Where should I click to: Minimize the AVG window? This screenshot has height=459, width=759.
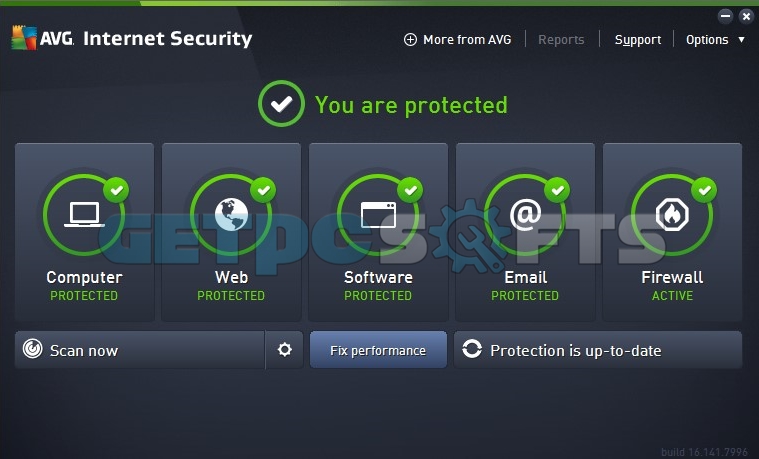click(x=725, y=16)
